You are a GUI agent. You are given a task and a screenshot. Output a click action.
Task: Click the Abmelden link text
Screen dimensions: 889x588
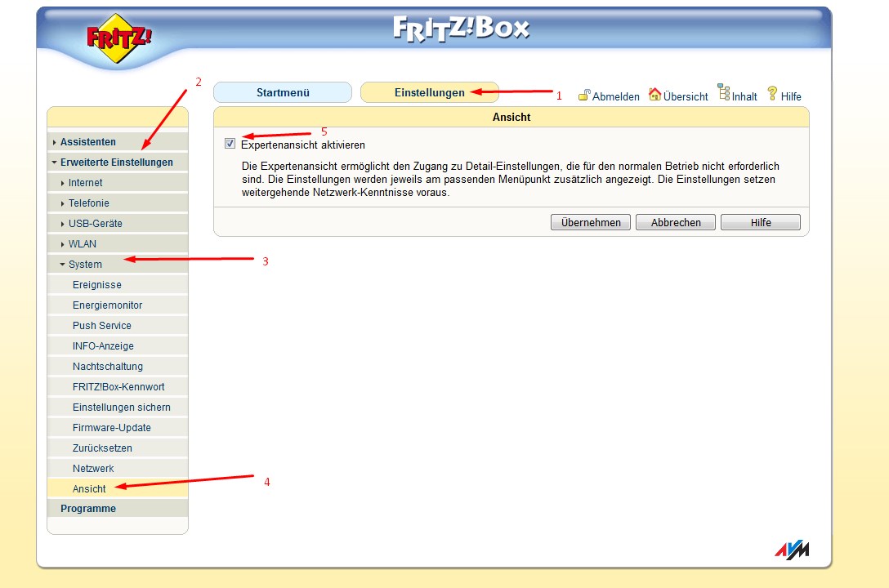616,96
